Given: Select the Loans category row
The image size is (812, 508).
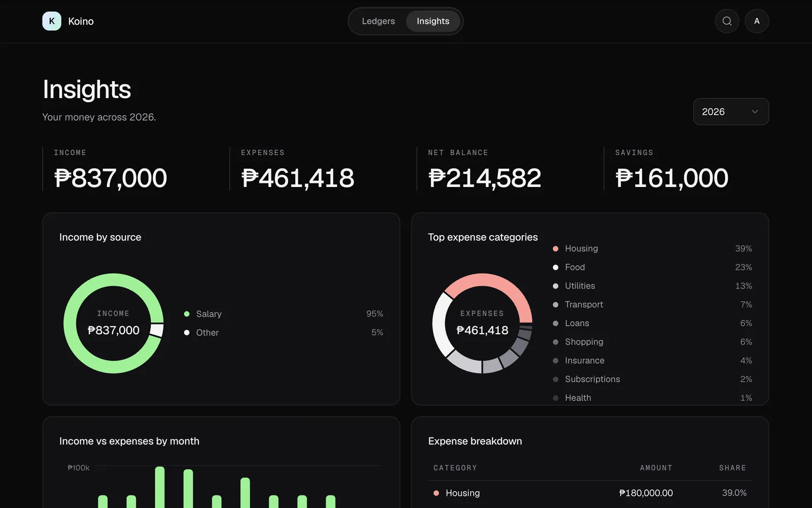Looking at the screenshot, I should [x=652, y=324].
